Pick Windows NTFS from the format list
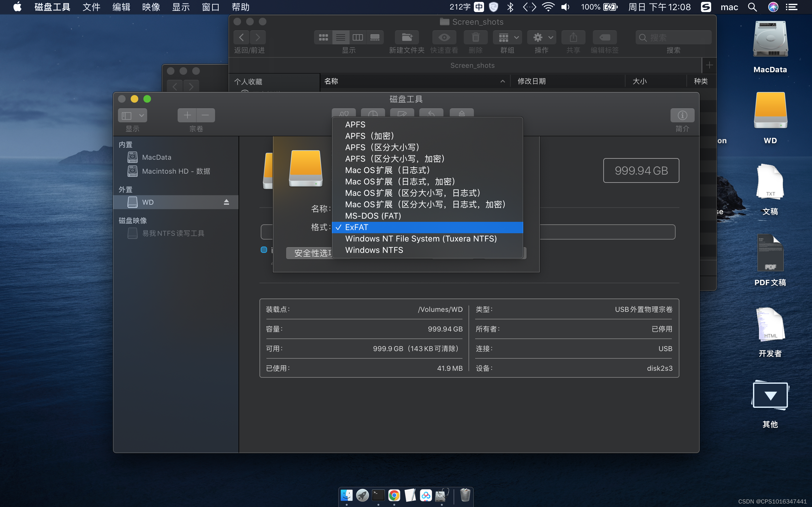 (x=374, y=250)
